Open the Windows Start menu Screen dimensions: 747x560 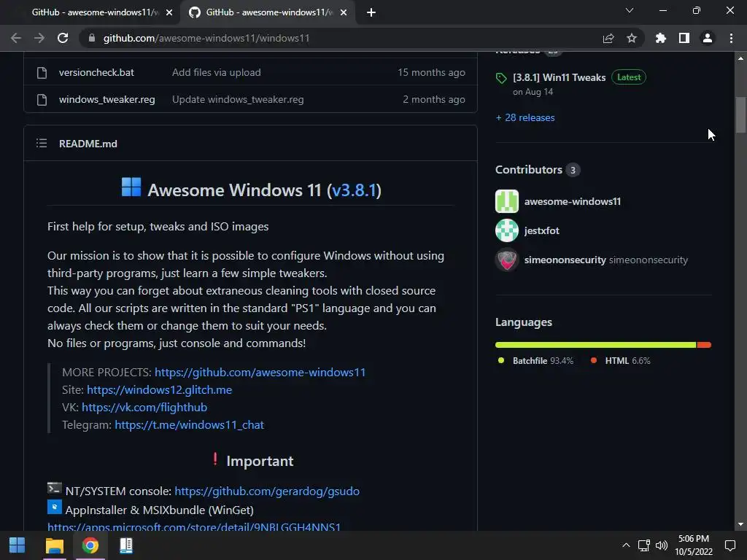(x=18, y=545)
